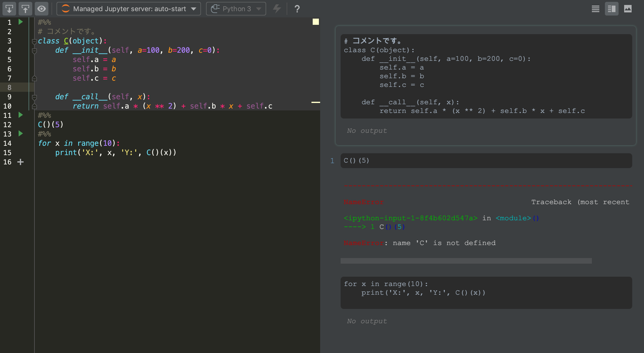The width and height of the screenshot is (644, 353).
Task: Switch to preview-only view mode
Action: [628, 9]
